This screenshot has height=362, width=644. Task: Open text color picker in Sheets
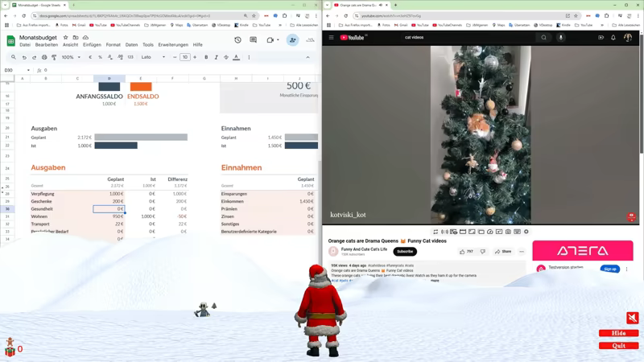click(236, 57)
